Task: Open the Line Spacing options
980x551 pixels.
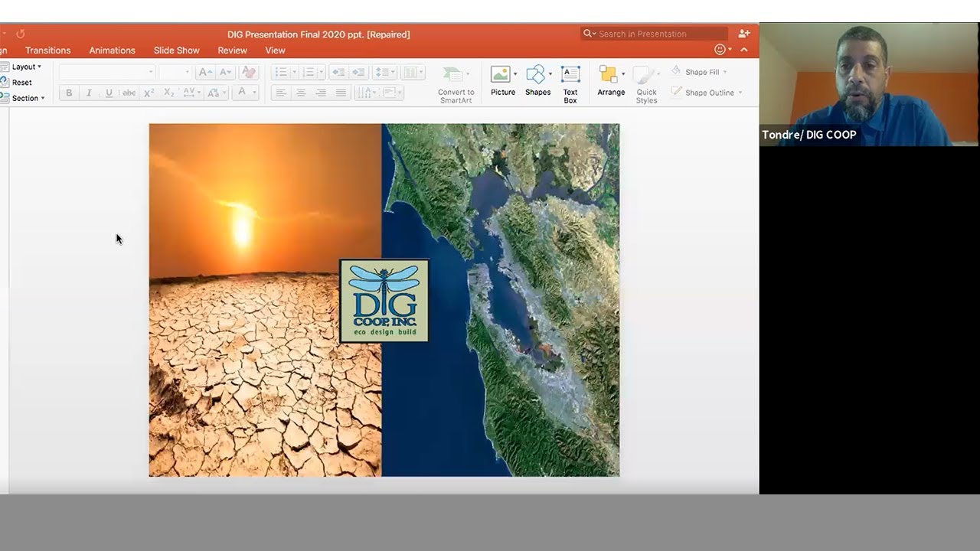Action: tap(384, 72)
